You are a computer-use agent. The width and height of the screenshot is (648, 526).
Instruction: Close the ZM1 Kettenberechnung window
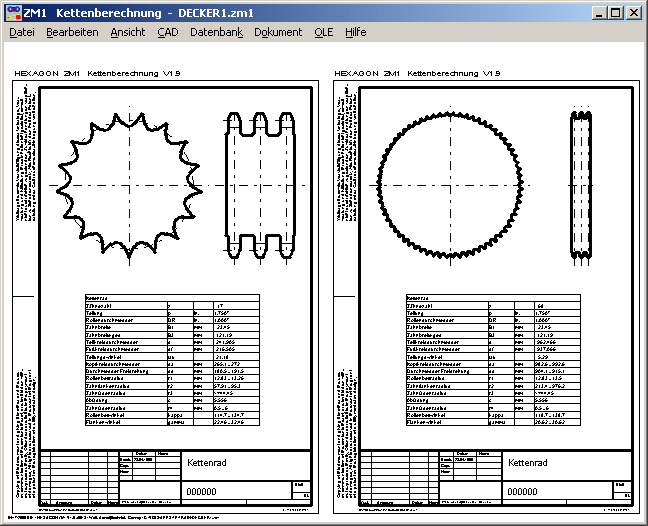pos(632,13)
